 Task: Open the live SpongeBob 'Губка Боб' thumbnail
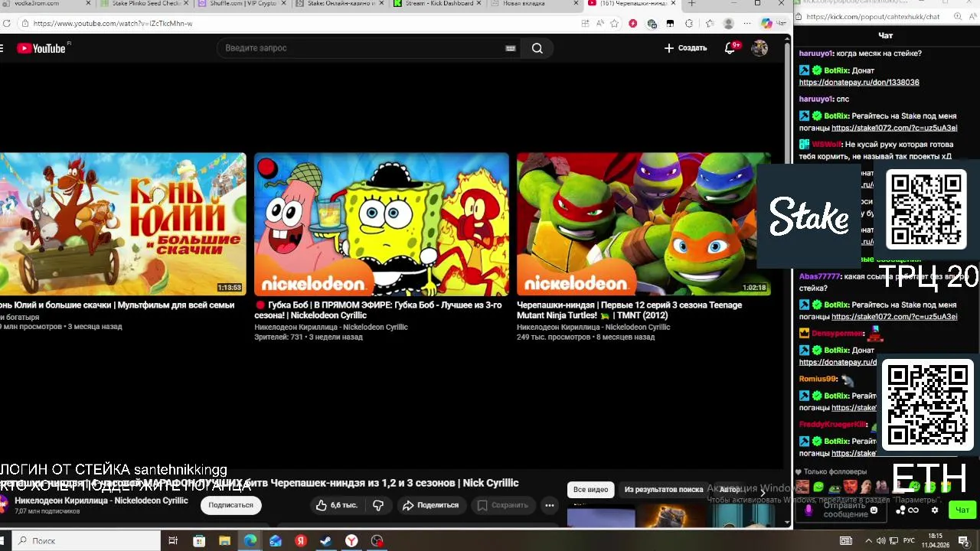tap(381, 224)
